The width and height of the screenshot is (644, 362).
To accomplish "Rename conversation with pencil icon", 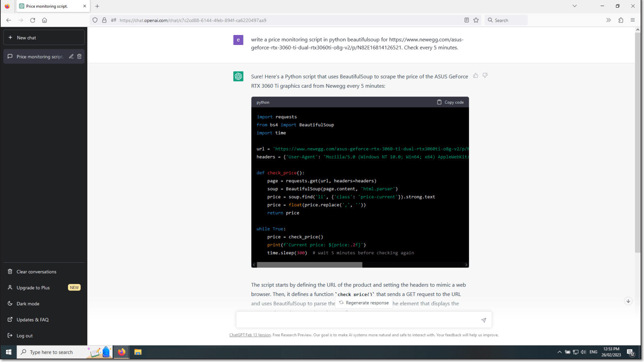I will [x=71, y=57].
